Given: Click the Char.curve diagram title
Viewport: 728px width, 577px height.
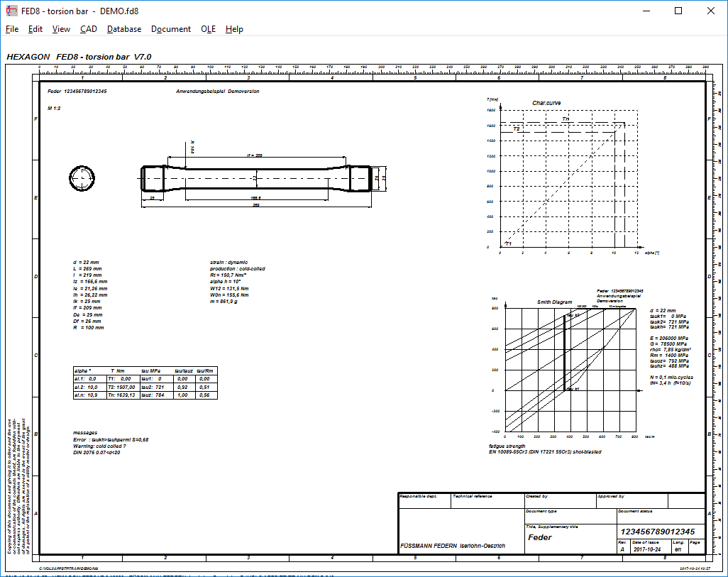Looking at the screenshot, I should pos(546,103).
